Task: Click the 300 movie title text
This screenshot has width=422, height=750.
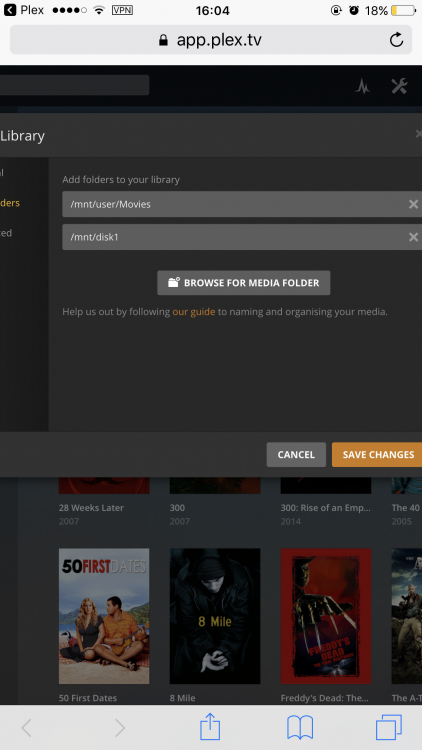Action: (177, 507)
